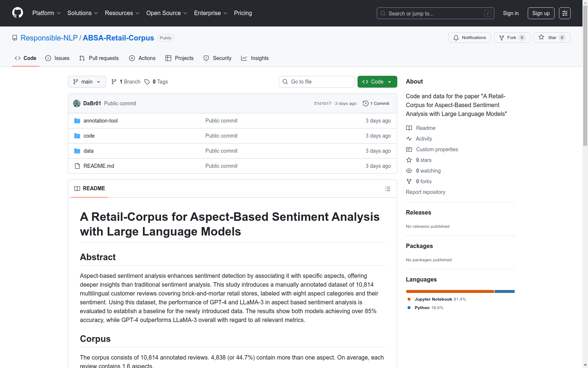The width and height of the screenshot is (588, 368).
Task: Click the Notifications bell icon
Action: [x=456, y=38]
